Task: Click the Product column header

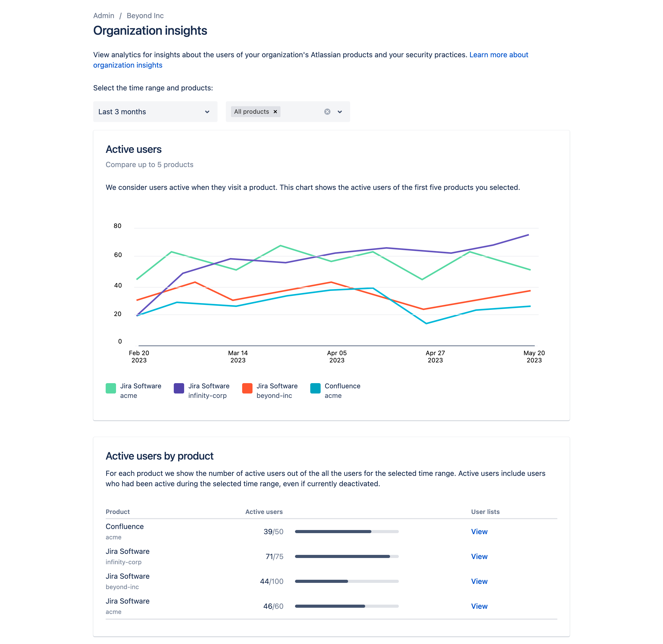Action: (x=117, y=512)
